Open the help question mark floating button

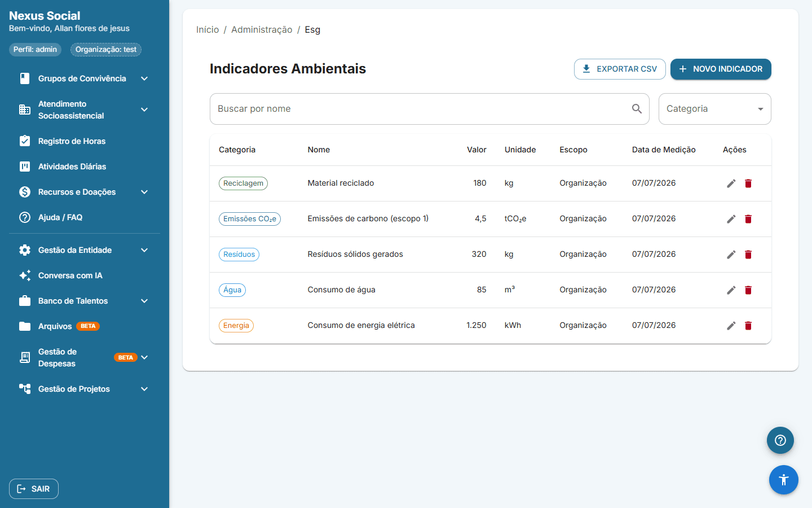tap(780, 440)
